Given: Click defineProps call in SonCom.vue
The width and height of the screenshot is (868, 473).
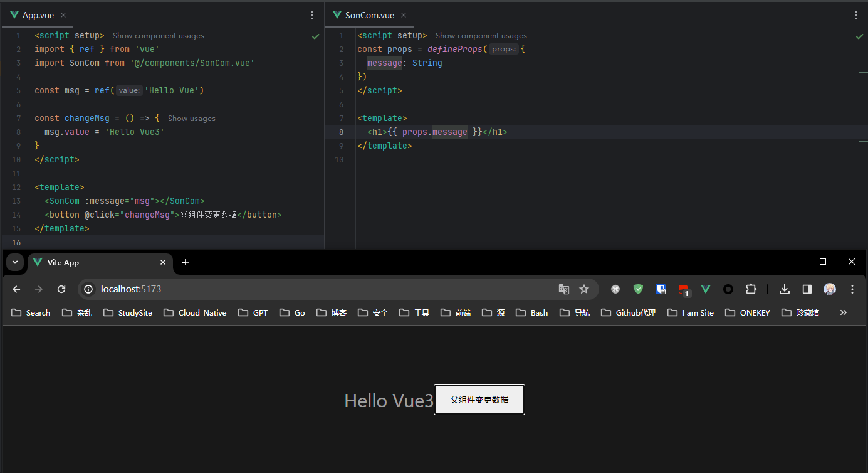Looking at the screenshot, I should (454, 49).
